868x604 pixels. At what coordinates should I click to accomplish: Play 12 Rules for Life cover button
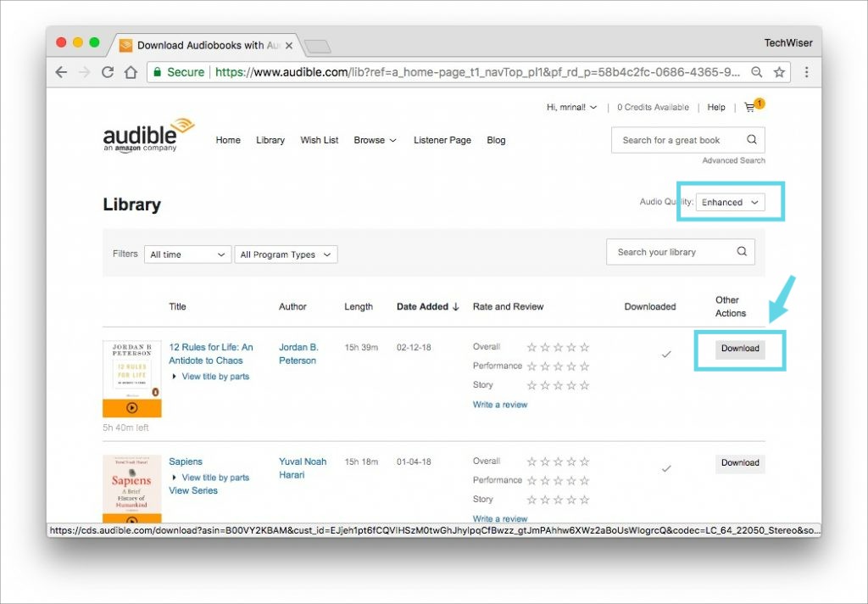(x=131, y=408)
